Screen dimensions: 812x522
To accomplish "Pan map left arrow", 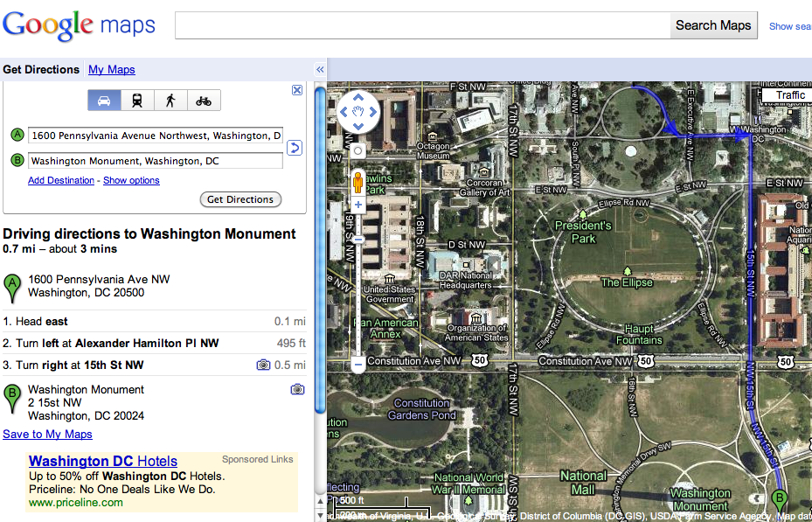I will (344, 111).
